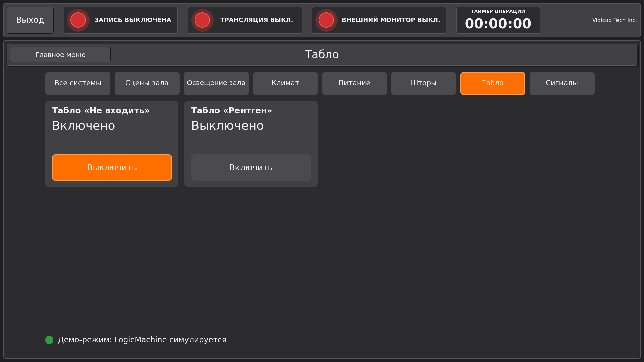This screenshot has height=362, width=644.
Task: Click the Табло «Не входить» card title
Action: point(101,111)
